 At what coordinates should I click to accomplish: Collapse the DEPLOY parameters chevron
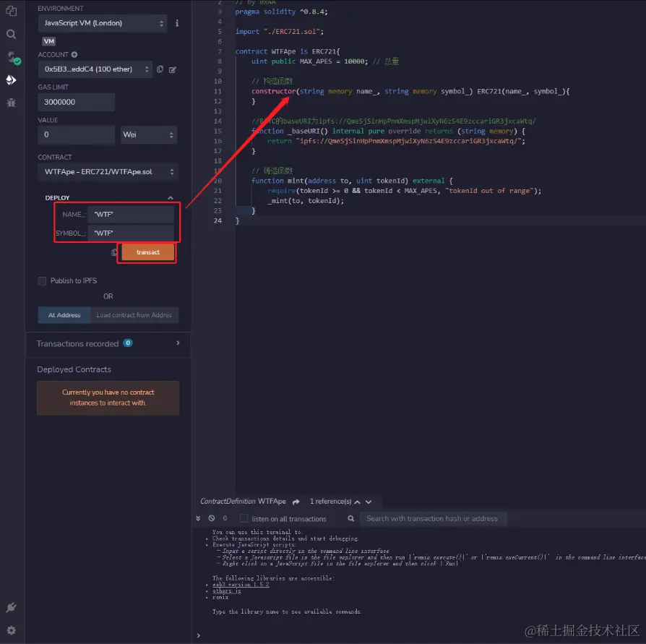(x=171, y=198)
